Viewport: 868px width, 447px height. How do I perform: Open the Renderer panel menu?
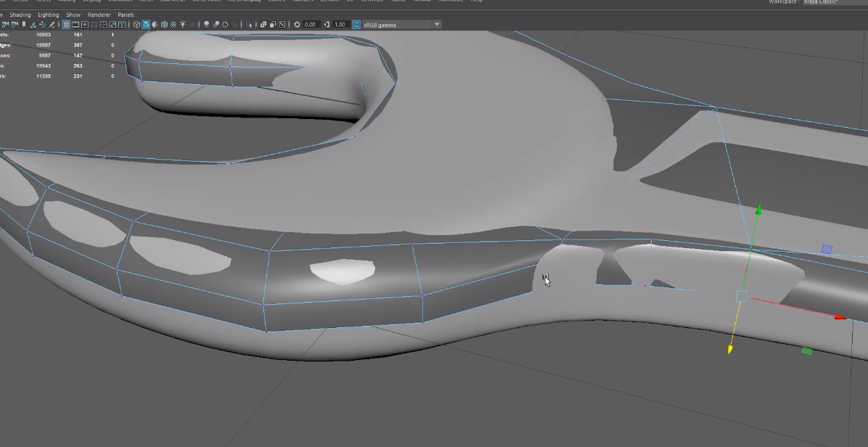[99, 15]
